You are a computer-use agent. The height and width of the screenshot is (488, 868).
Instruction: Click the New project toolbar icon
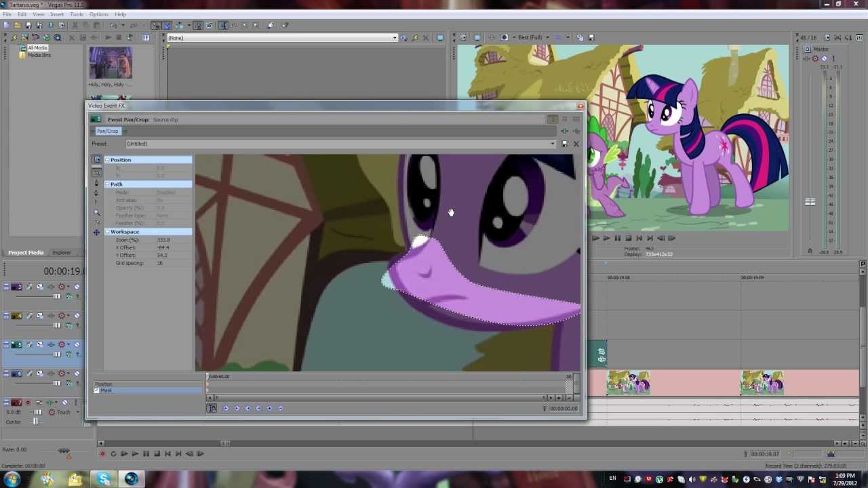[7, 26]
